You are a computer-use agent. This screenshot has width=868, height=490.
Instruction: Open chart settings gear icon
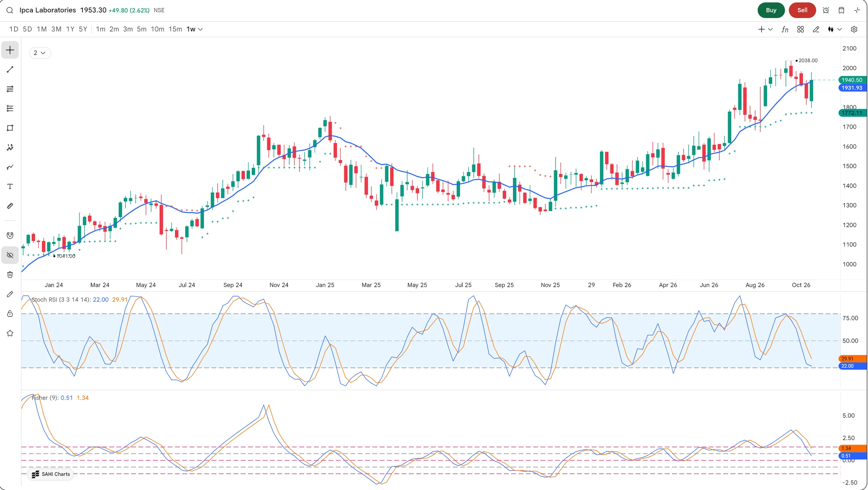coord(854,29)
